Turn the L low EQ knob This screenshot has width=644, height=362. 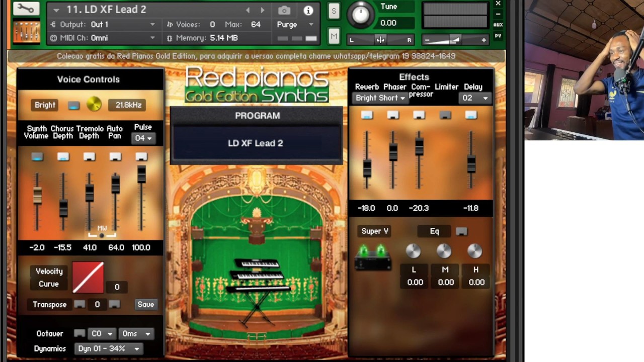click(x=413, y=251)
